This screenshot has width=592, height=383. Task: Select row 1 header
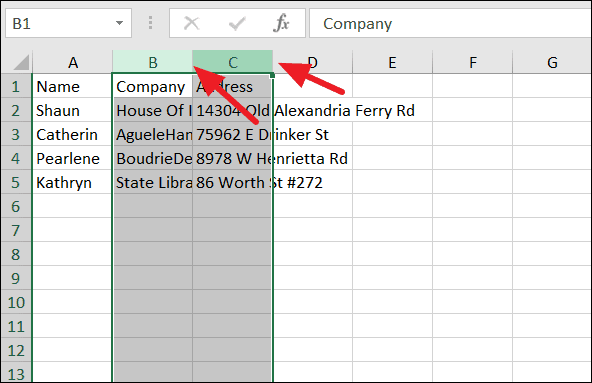[16, 86]
